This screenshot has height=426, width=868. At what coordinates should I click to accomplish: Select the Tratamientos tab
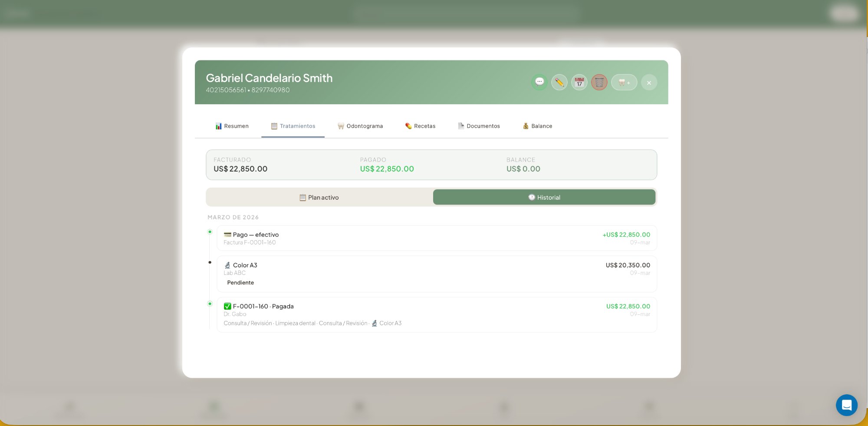(x=293, y=126)
